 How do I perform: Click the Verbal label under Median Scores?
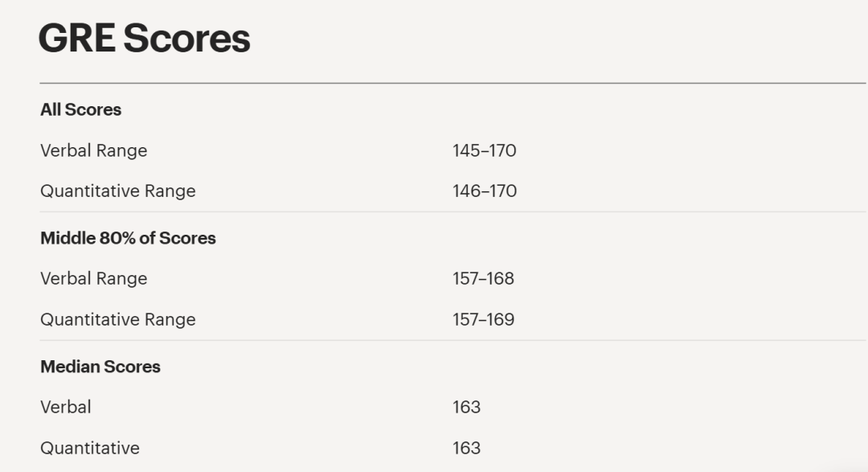point(66,407)
